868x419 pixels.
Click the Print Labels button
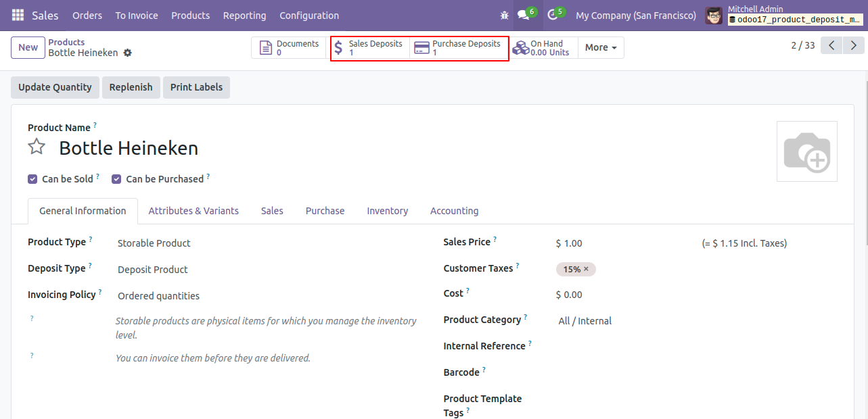click(x=196, y=87)
